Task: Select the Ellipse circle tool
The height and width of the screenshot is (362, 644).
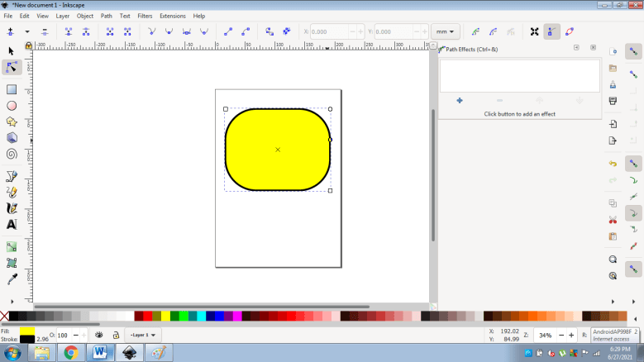Action: click(12, 106)
